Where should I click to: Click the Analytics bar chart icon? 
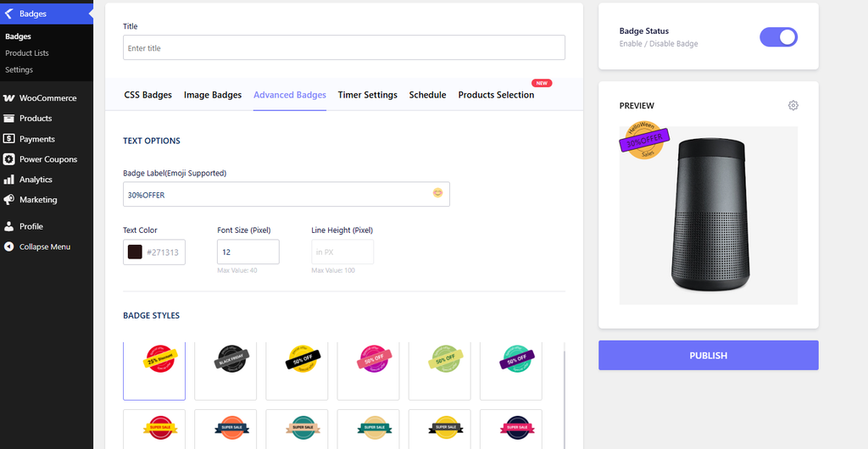(x=8, y=180)
